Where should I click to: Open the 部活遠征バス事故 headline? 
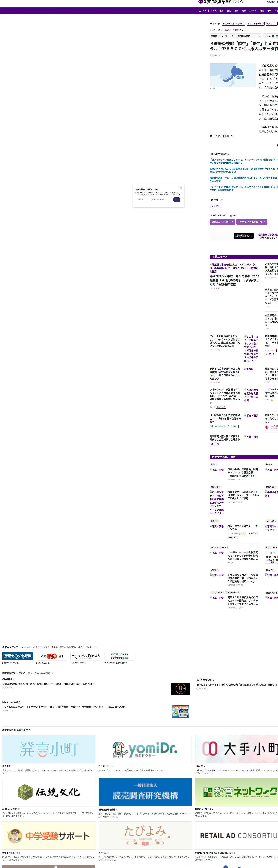[234, 280]
